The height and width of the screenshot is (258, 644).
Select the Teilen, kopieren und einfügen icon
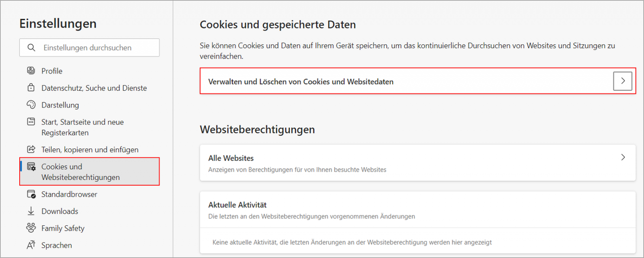(31, 149)
